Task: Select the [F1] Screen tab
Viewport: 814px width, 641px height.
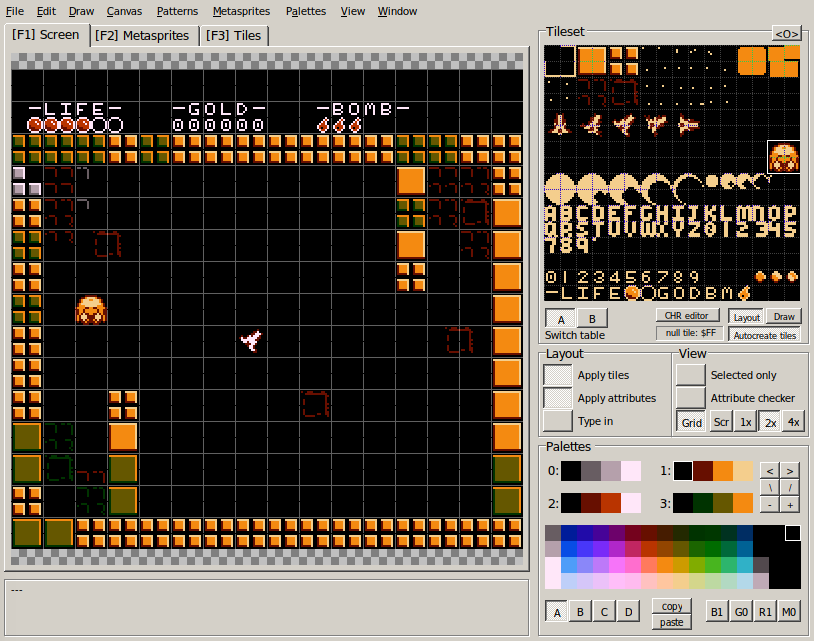Action: (x=46, y=35)
